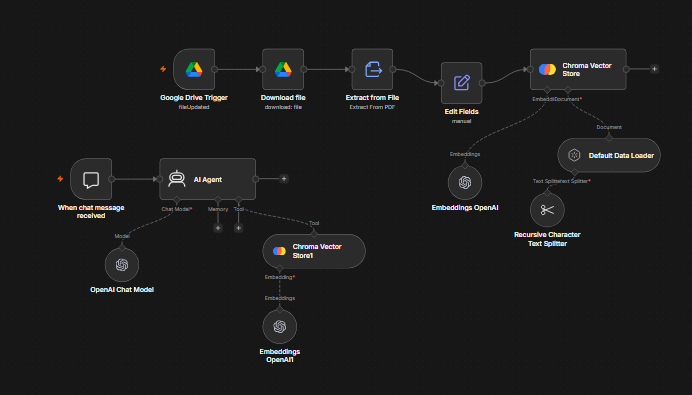
Task: Select the Embeddings OpenAI1 node
Action: [x=279, y=327]
